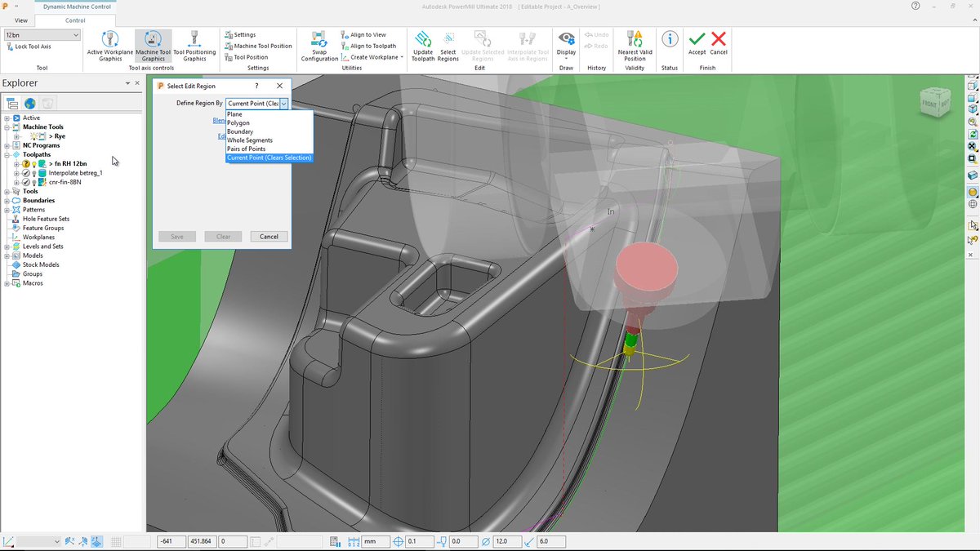This screenshot has height=551, width=980.
Task: Toggle light bulb for fn RH 12bn
Action: coord(35,164)
